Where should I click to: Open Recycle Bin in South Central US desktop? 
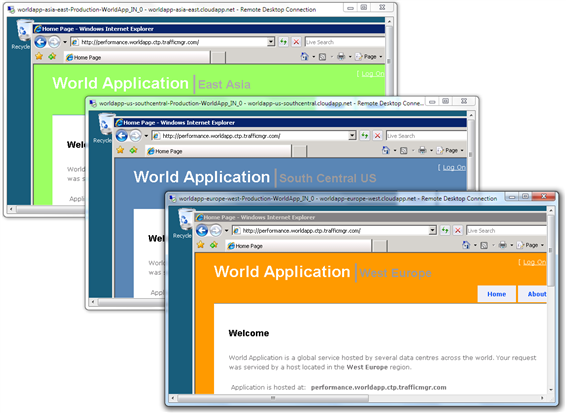[x=104, y=128]
